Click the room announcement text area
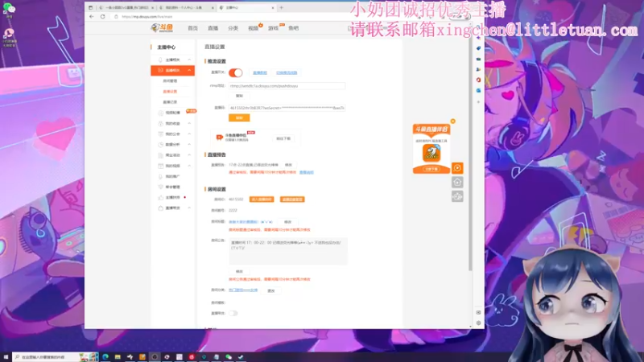Image resolution: width=644 pixels, height=362 pixels. tap(288, 251)
